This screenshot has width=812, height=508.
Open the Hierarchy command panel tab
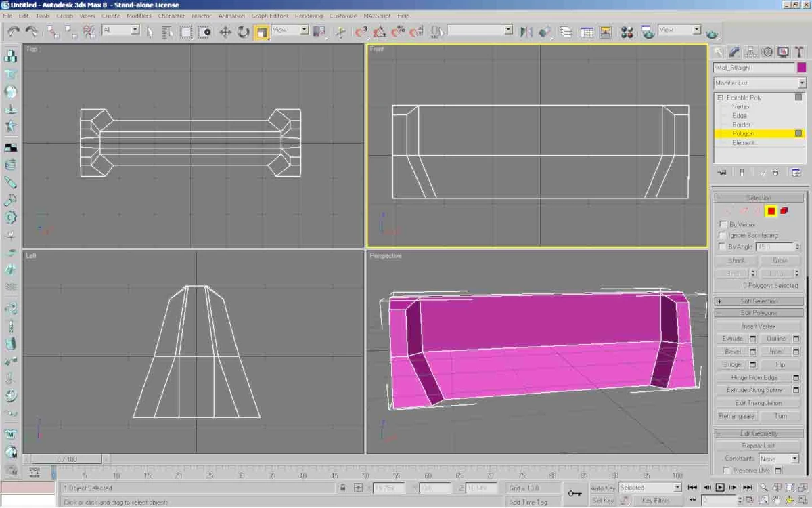751,52
